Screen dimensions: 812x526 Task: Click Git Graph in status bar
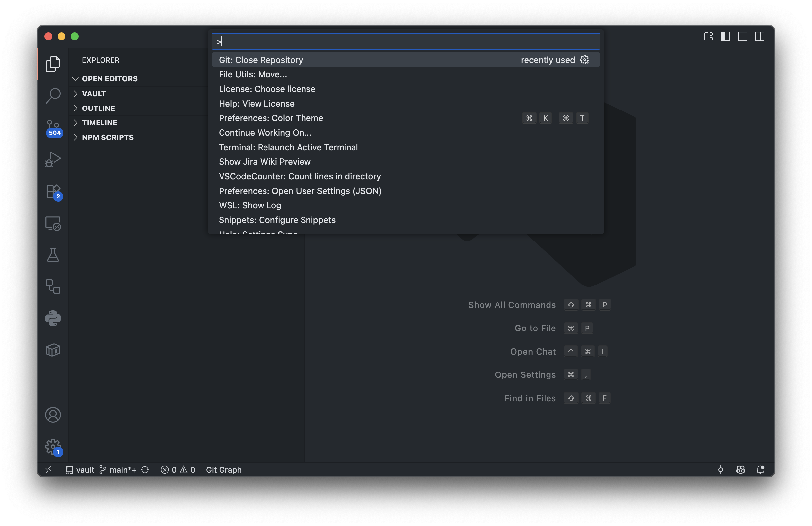point(224,470)
